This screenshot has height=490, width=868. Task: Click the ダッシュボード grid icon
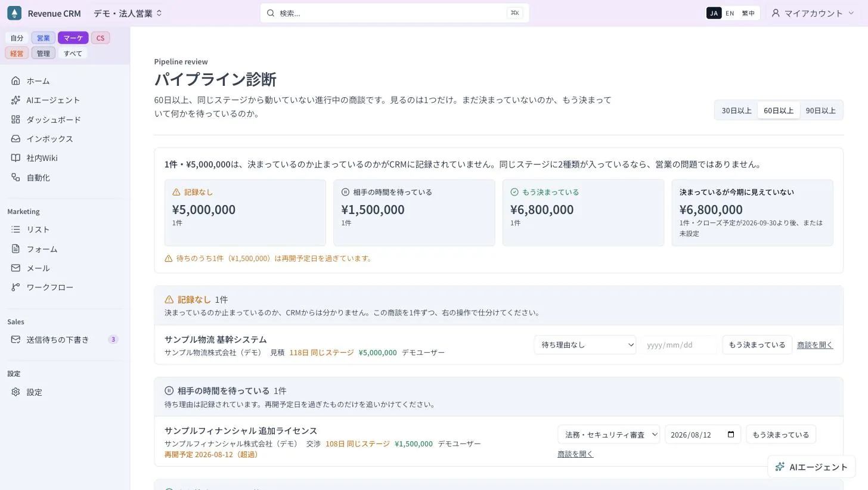click(x=15, y=119)
